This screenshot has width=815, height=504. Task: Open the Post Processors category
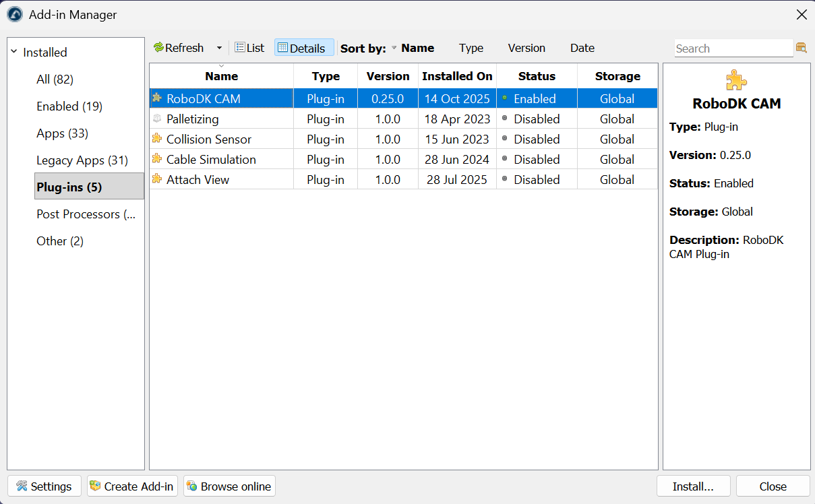86,214
